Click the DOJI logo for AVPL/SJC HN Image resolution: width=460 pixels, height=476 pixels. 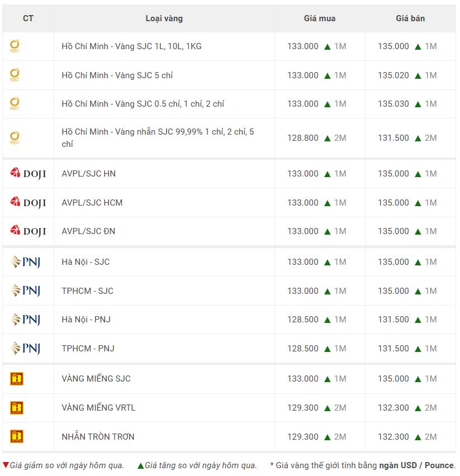28,173
